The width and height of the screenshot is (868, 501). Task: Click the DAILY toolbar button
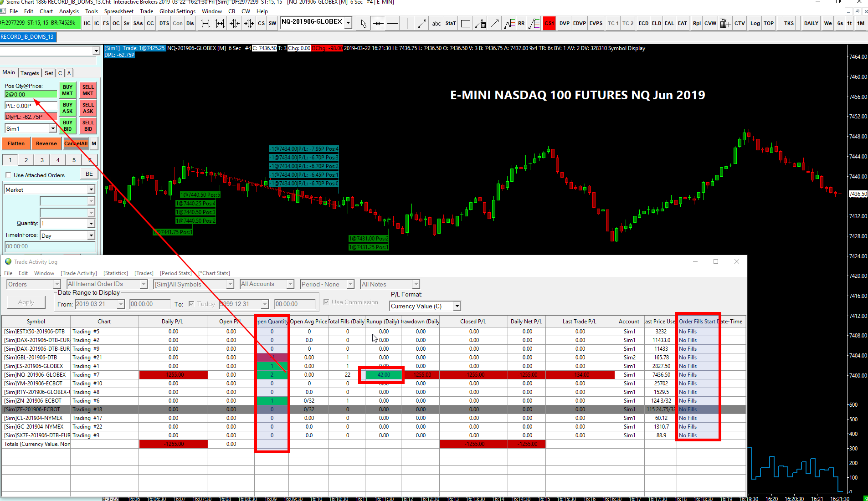[811, 23]
